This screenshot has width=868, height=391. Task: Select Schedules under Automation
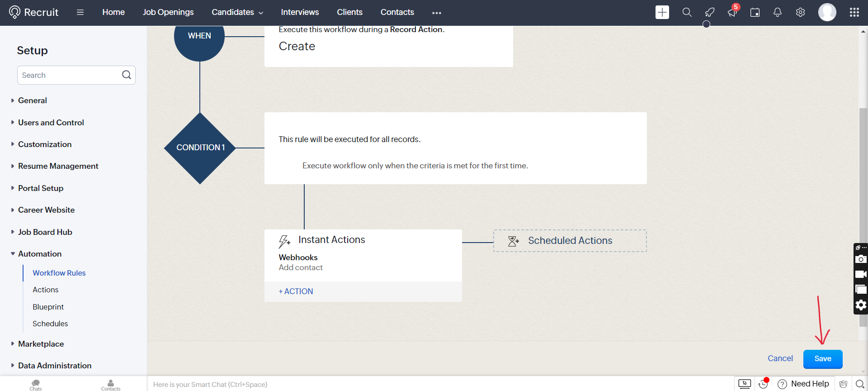click(50, 324)
